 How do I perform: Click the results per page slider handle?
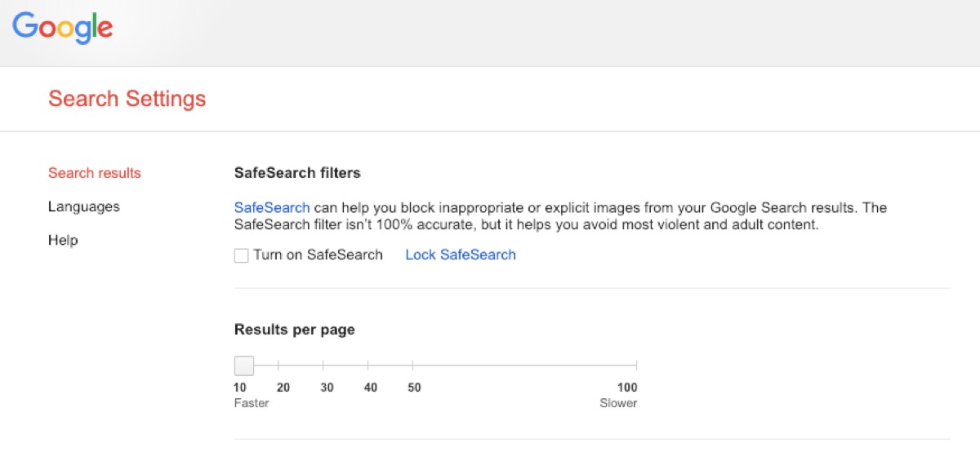click(243, 366)
